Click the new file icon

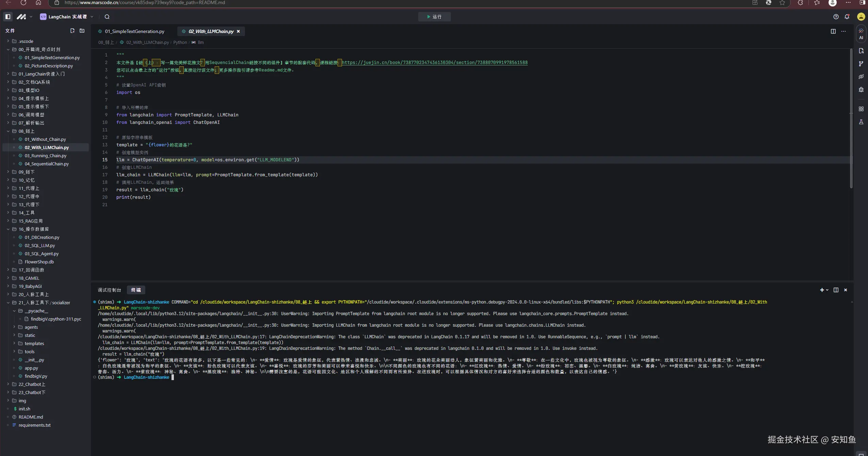[72, 31]
